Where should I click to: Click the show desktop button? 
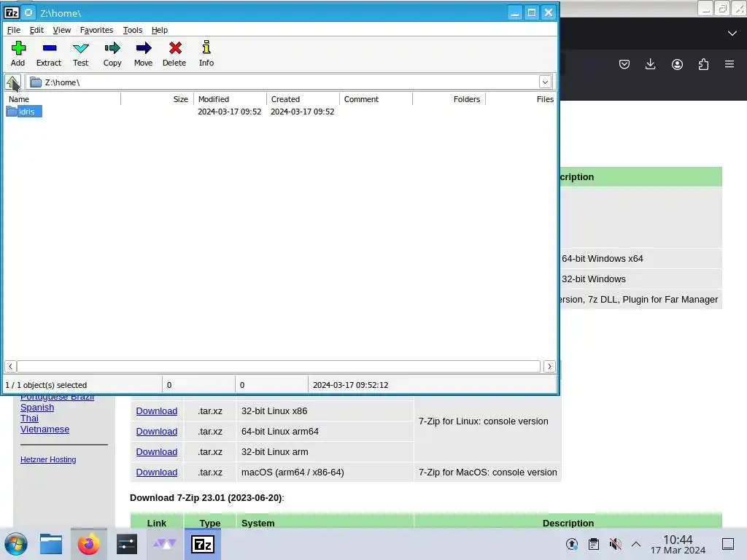[728, 544]
